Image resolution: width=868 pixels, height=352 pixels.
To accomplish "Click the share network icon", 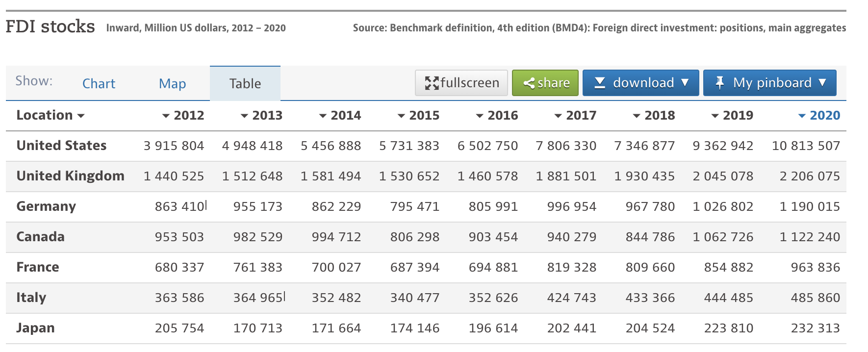I will pos(529,83).
